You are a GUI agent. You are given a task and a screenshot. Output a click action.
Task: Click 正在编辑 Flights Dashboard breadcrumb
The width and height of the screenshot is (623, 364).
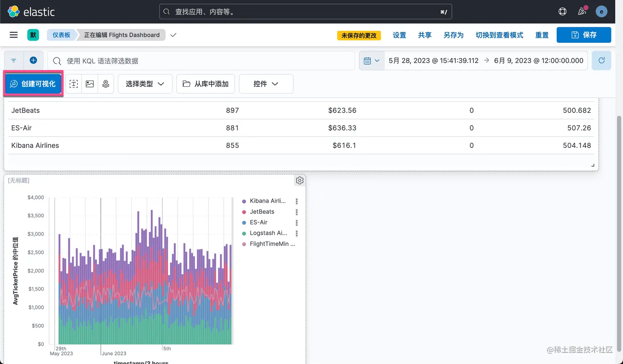pos(122,35)
